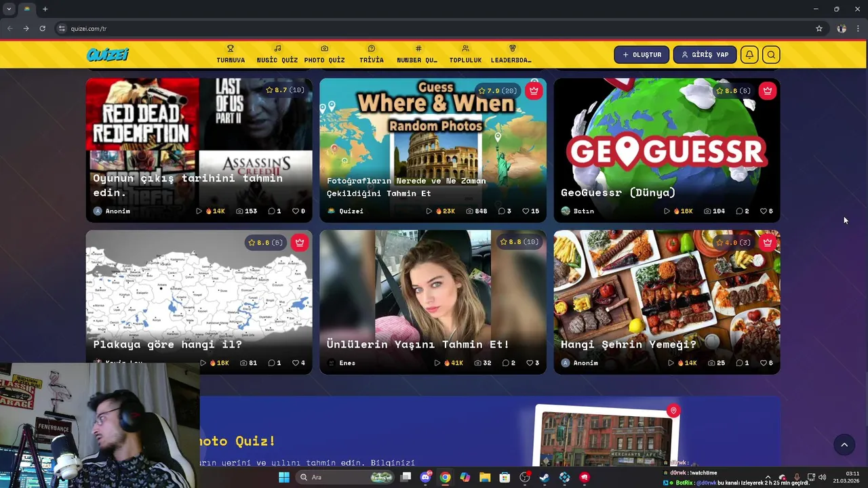Click the Oluştur button

pos(642,55)
